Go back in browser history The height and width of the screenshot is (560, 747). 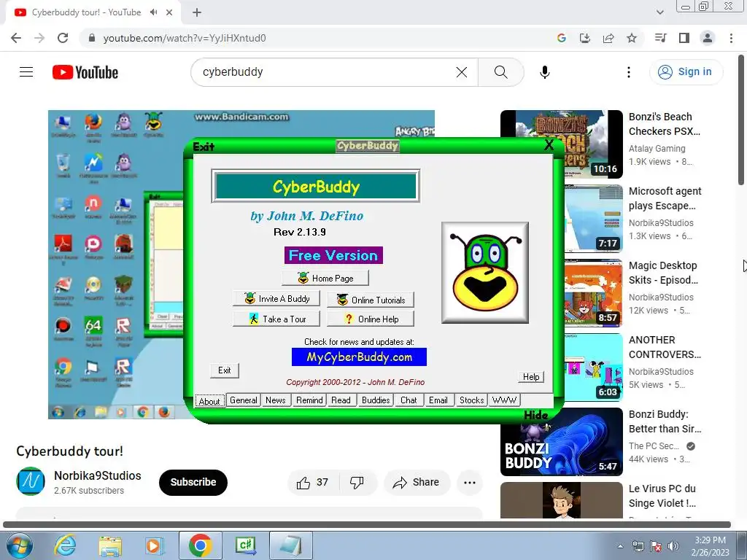(x=16, y=38)
